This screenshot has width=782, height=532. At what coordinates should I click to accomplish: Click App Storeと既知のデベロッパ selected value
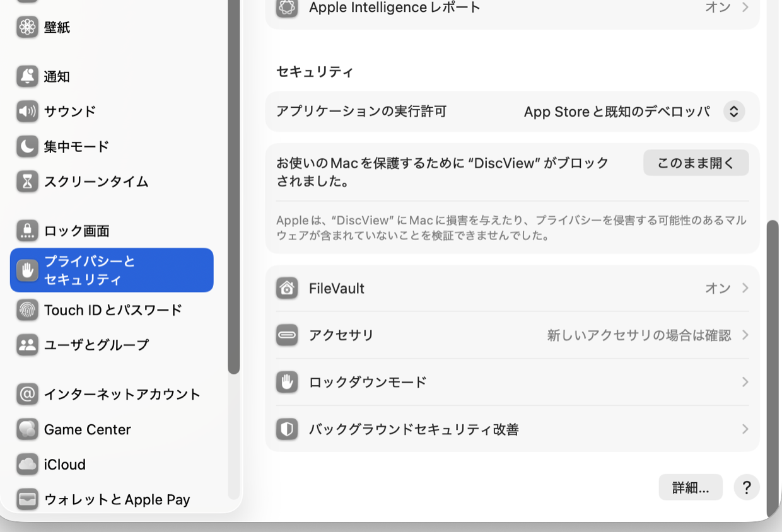point(617,112)
